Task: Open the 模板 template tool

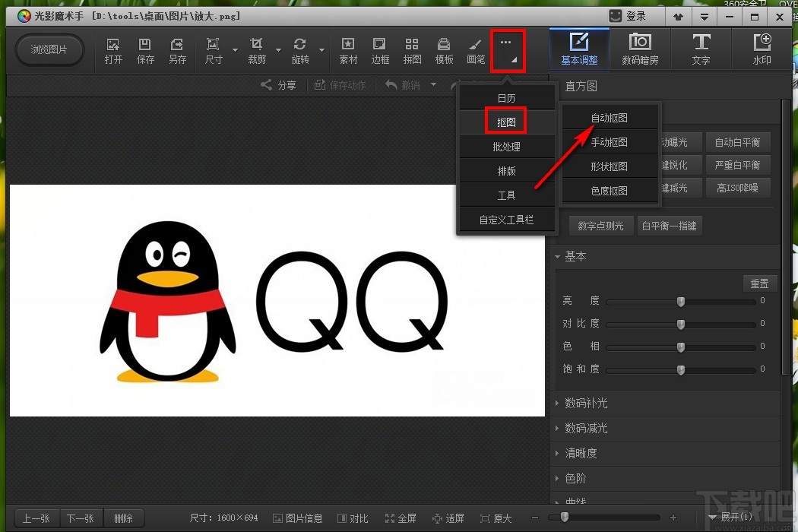Action: (444, 51)
